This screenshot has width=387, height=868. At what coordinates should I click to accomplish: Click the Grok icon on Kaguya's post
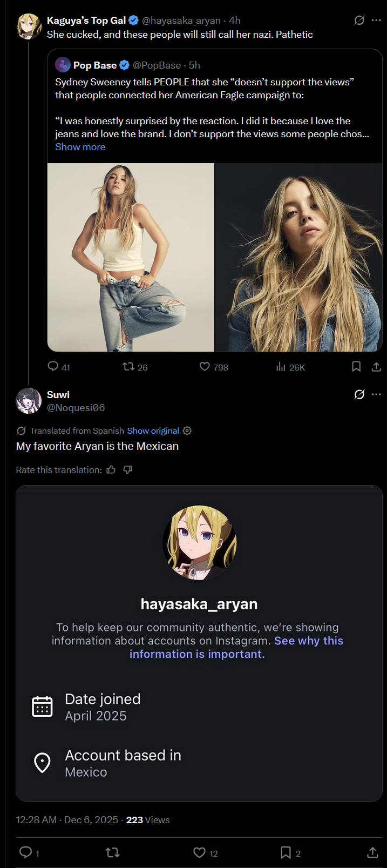359,21
